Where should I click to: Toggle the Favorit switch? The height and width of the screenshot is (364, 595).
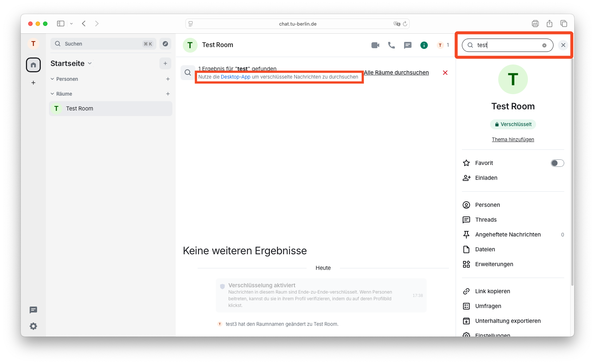click(557, 163)
